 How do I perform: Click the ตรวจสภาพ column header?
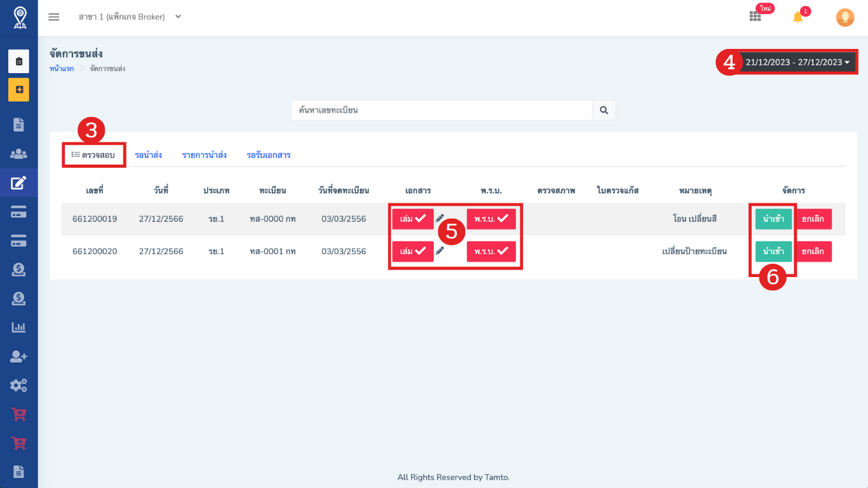(x=556, y=191)
